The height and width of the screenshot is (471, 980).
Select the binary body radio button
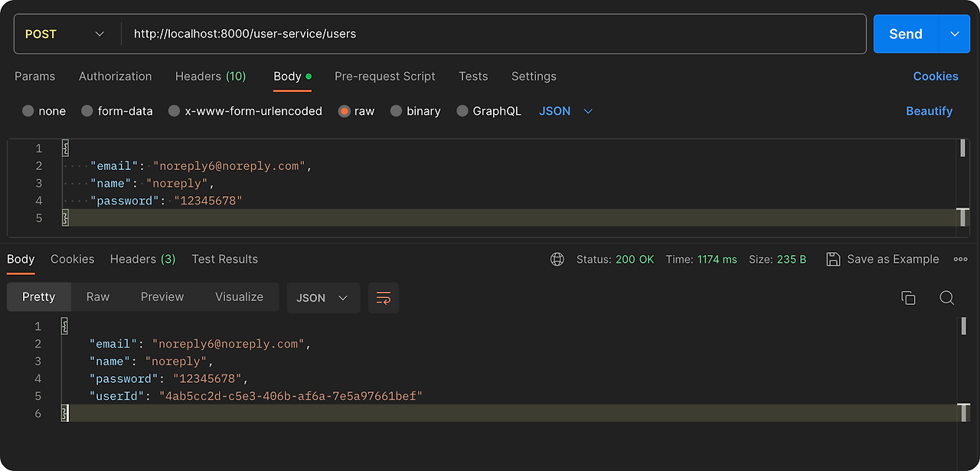click(396, 111)
